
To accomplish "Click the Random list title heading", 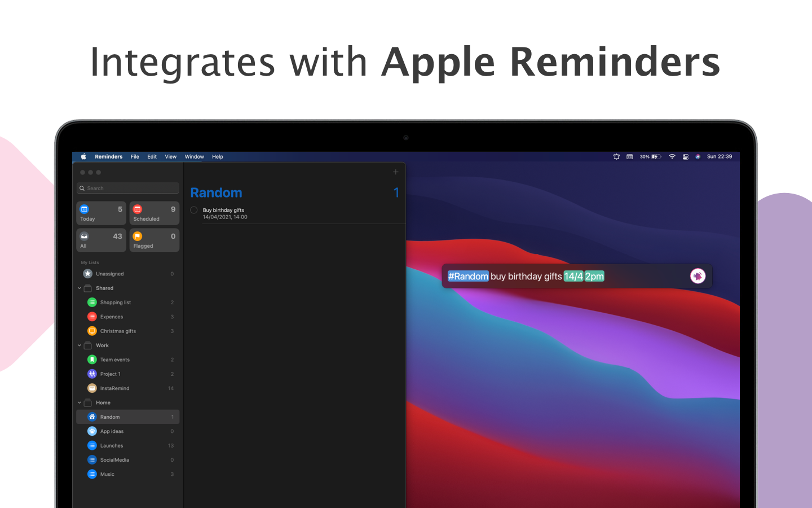I will pos(217,193).
